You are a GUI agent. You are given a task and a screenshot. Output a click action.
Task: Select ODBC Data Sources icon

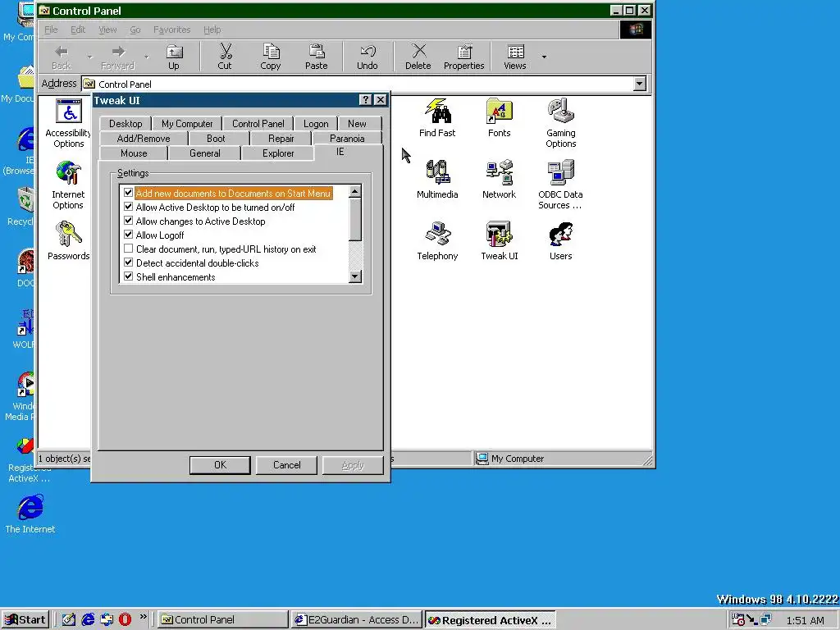(x=560, y=185)
